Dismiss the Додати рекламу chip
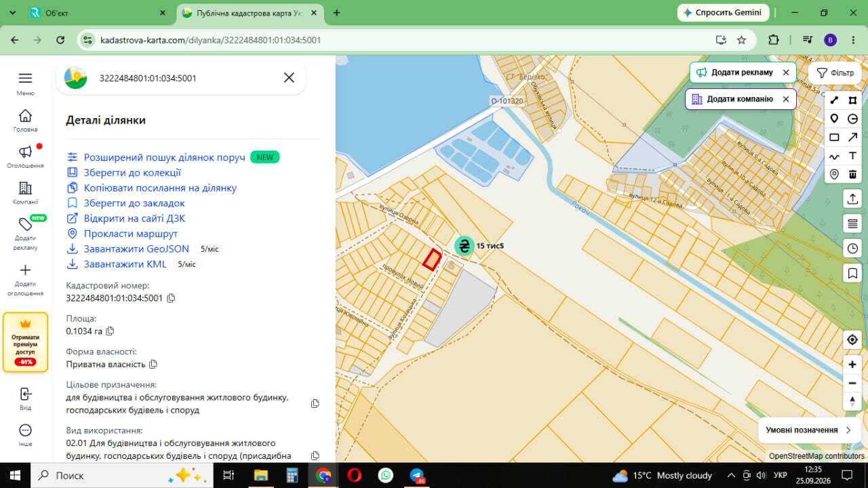 tap(786, 73)
